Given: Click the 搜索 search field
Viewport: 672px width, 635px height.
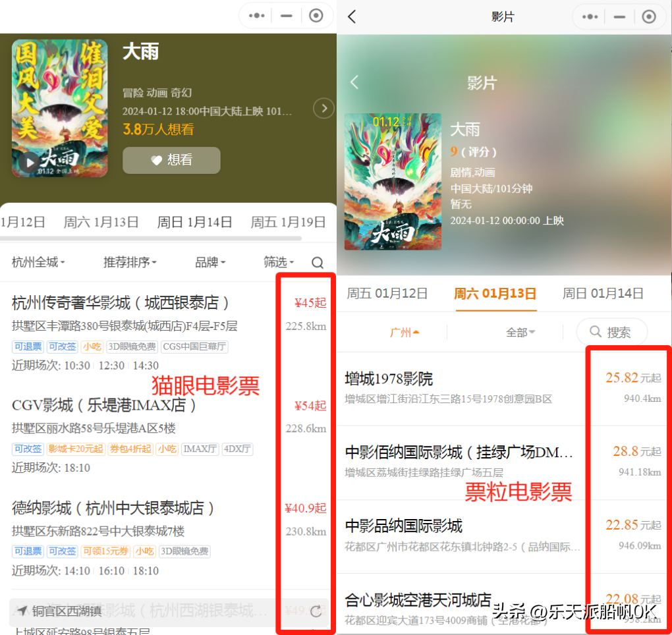Looking at the screenshot, I should point(611,332).
